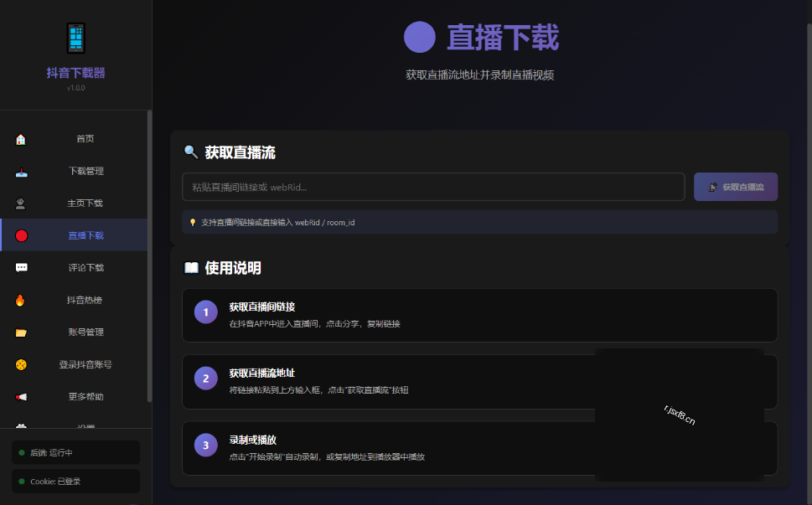Open 抖音热榜 in the sidebar
This screenshot has width=812, height=505.
74,300
